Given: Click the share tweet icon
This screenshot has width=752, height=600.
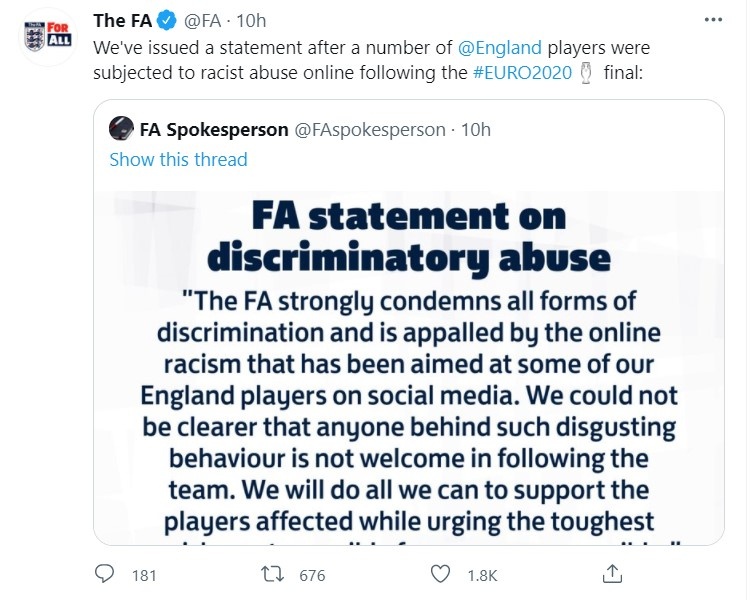Looking at the screenshot, I should point(614,574).
